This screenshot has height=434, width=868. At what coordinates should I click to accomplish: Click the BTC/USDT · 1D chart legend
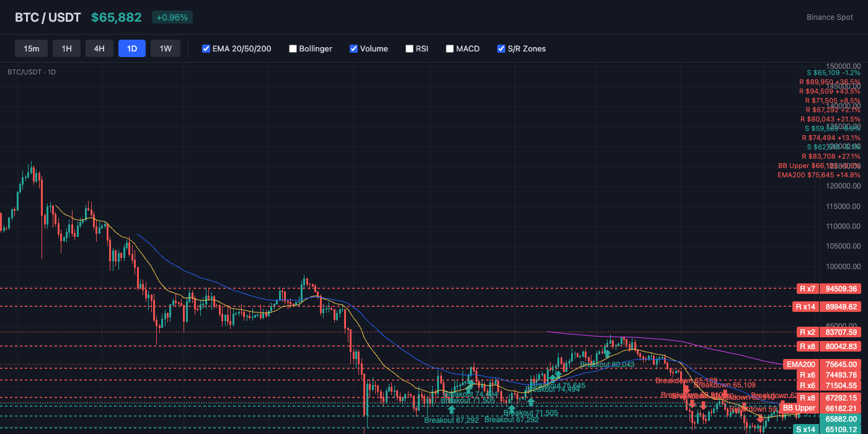tap(32, 72)
